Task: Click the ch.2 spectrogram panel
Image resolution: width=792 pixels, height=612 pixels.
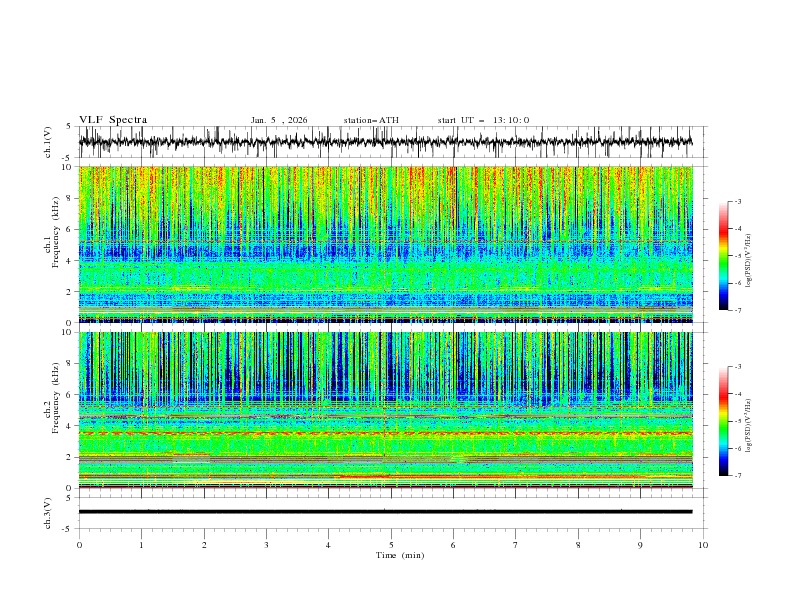Action: [x=385, y=410]
